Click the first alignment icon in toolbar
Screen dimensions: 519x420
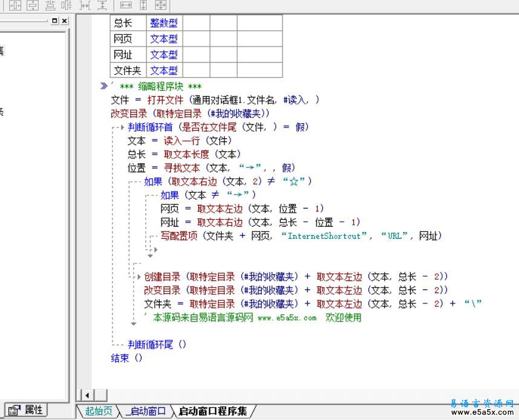(x=15, y=5)
